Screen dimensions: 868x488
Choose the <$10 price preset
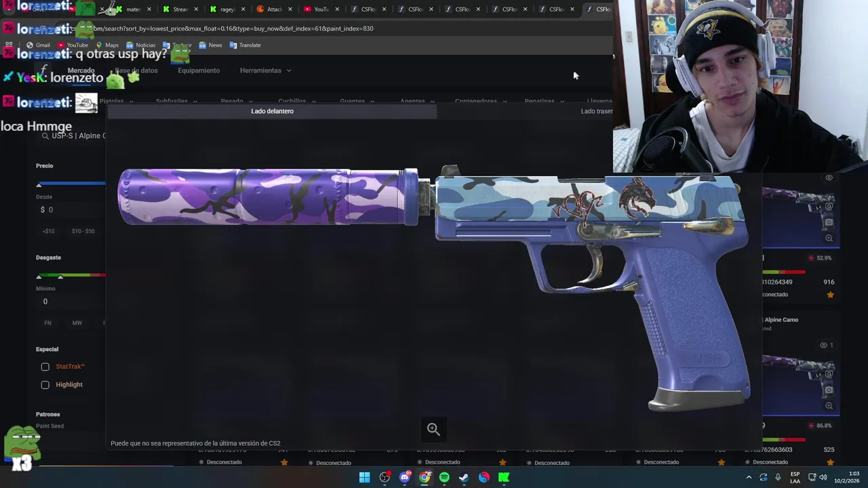pos(49,231)
